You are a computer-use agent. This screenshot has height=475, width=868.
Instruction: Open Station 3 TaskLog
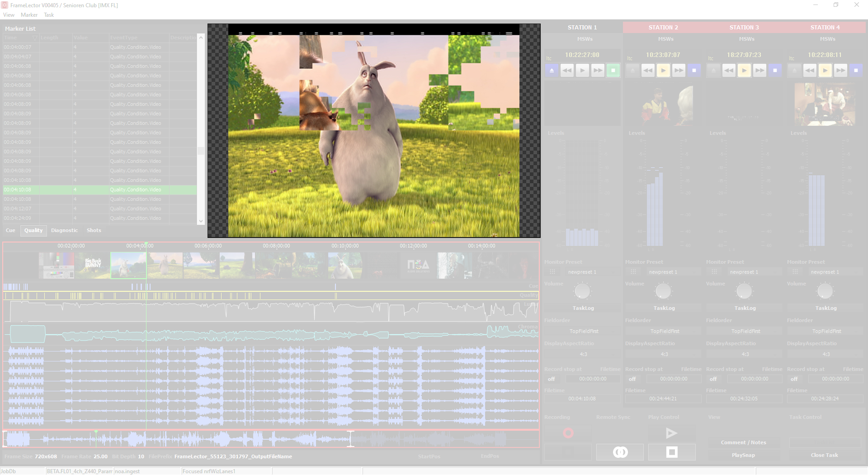(745, 308)
